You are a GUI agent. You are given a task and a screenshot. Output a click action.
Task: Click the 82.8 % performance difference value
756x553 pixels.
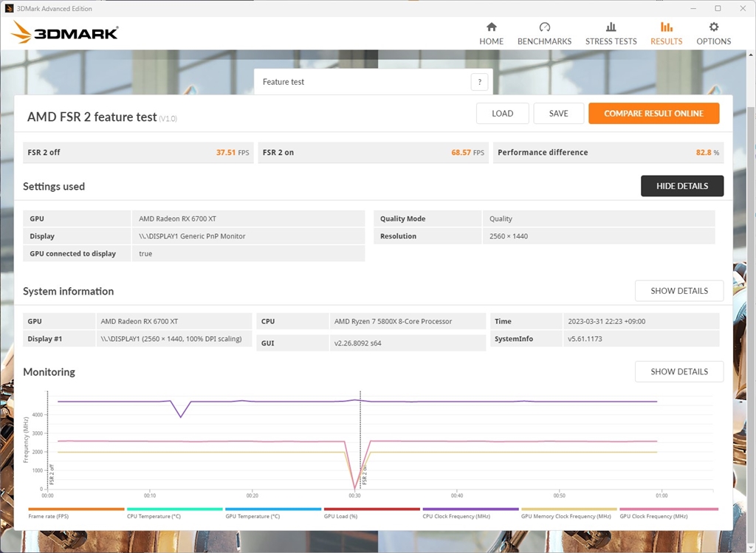(707, 152)
